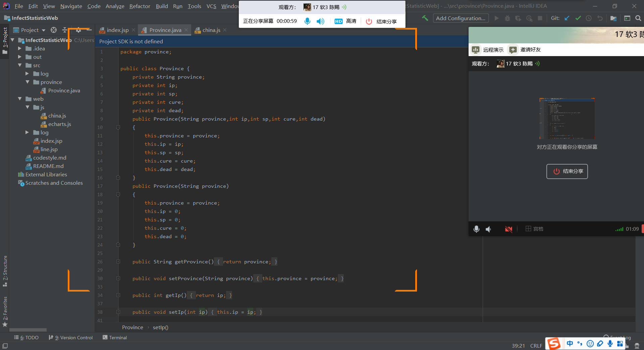Open Project panel settings gear

point(78,30)
